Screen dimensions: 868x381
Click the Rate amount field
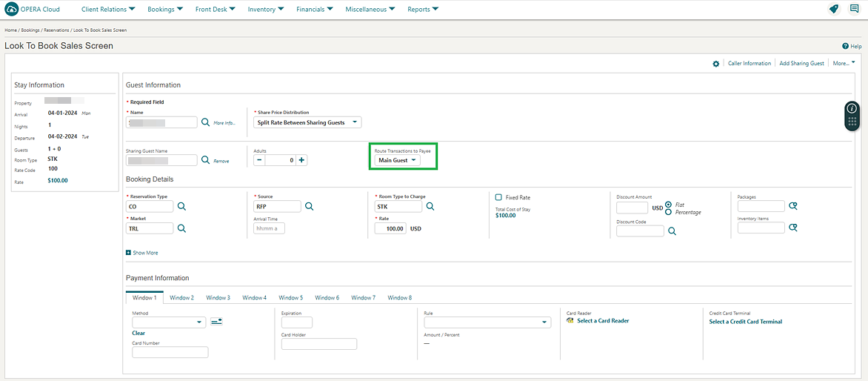tap(391, 228)
